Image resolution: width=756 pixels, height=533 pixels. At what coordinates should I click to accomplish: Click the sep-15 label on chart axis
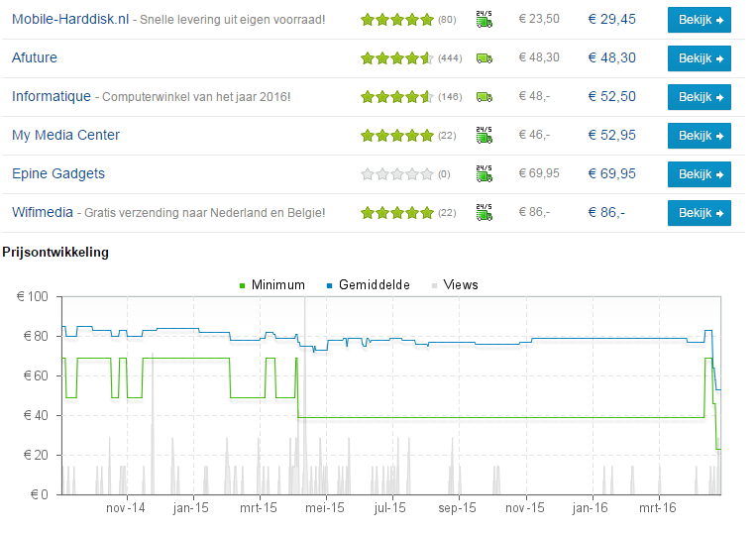457,508
